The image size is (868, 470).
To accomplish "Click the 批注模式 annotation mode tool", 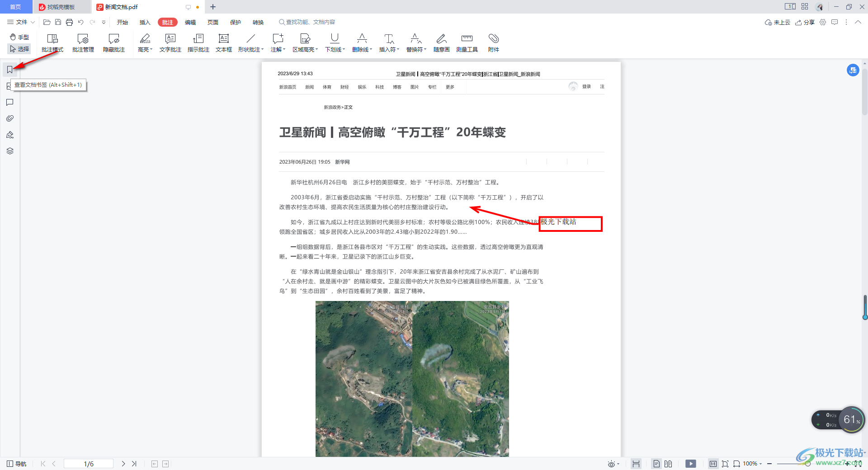I will click(52, 43).
